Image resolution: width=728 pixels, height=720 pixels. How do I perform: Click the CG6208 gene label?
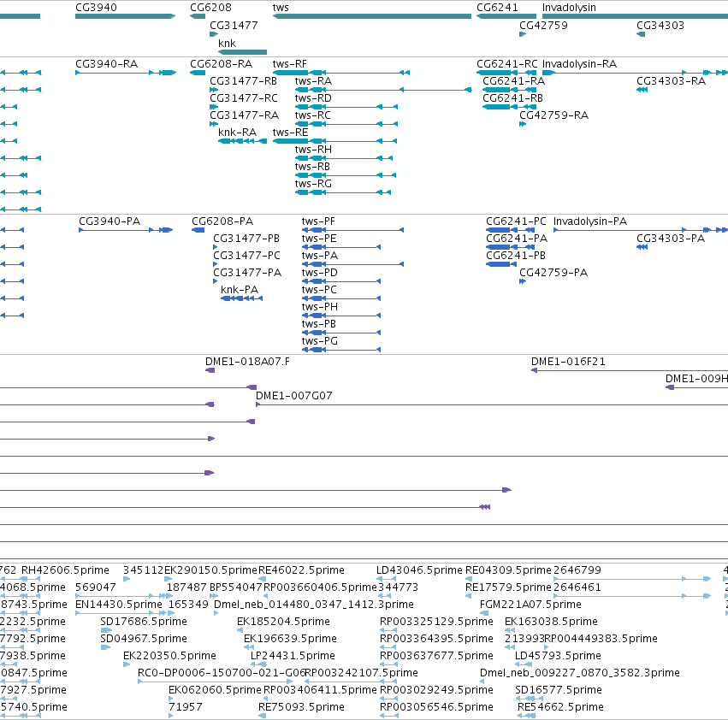tap(210, 8)
